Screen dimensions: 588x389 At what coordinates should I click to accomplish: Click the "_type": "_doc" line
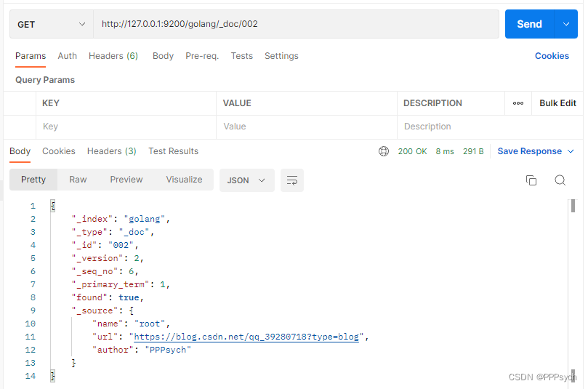coord(113,232)
